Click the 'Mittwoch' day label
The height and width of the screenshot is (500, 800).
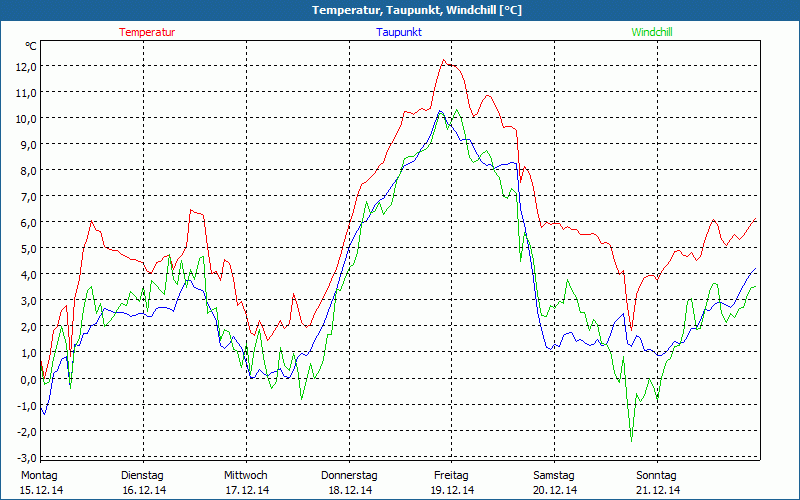coord(246,475)
